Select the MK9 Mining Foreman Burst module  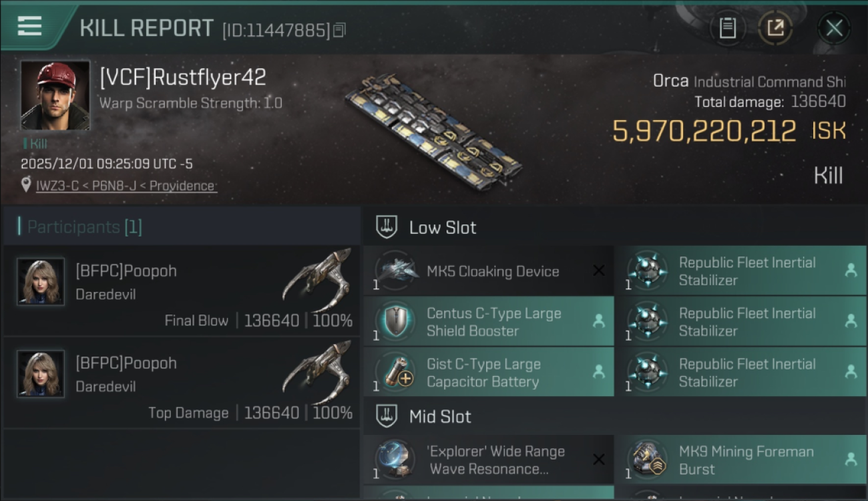coord(740,460)
